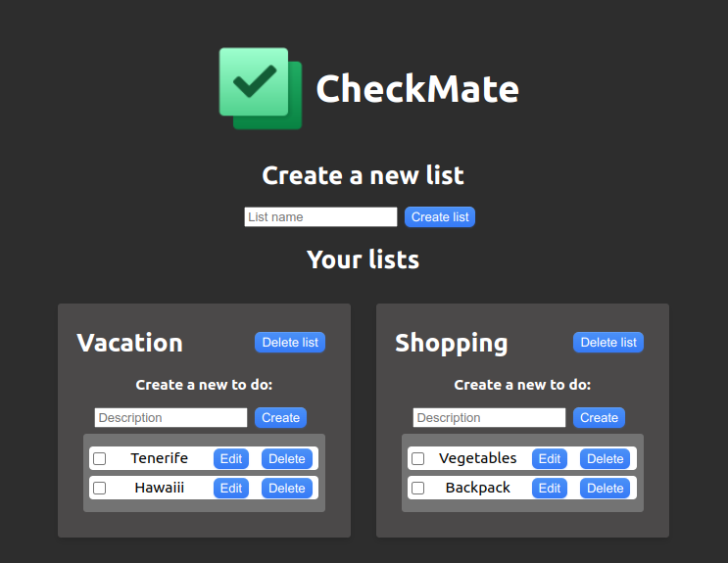Screen dimensions: 728x563
Task: Edit the Backpack to-do item
Action: (550, 488)
